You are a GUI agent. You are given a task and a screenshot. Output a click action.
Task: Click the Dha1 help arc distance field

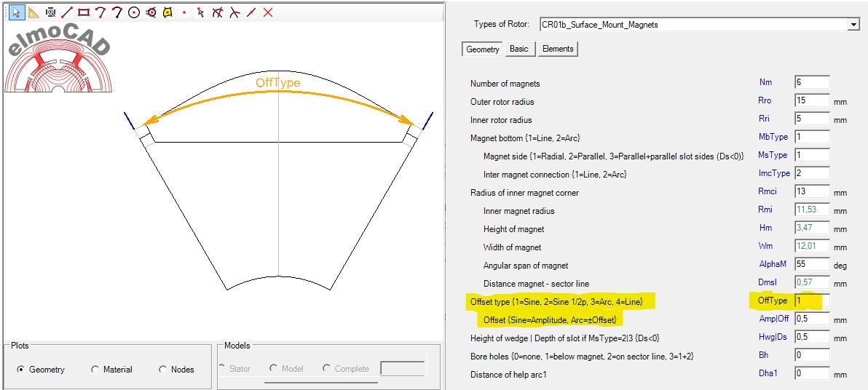click(x=812, y=373)
